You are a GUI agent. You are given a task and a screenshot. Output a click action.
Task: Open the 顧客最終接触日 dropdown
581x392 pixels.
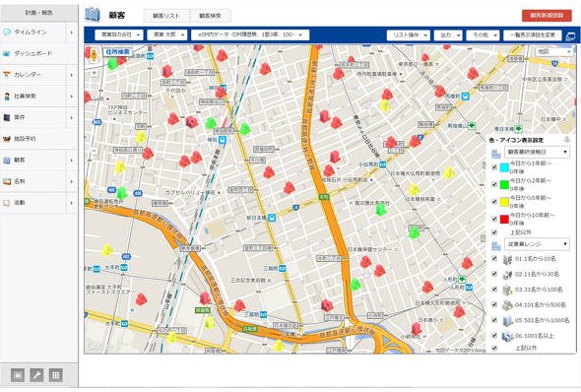[x=537, y=153]
